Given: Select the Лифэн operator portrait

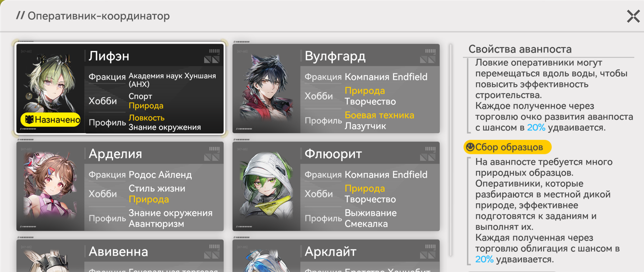Looking at the screenshot, I should [x=51, y=89].
